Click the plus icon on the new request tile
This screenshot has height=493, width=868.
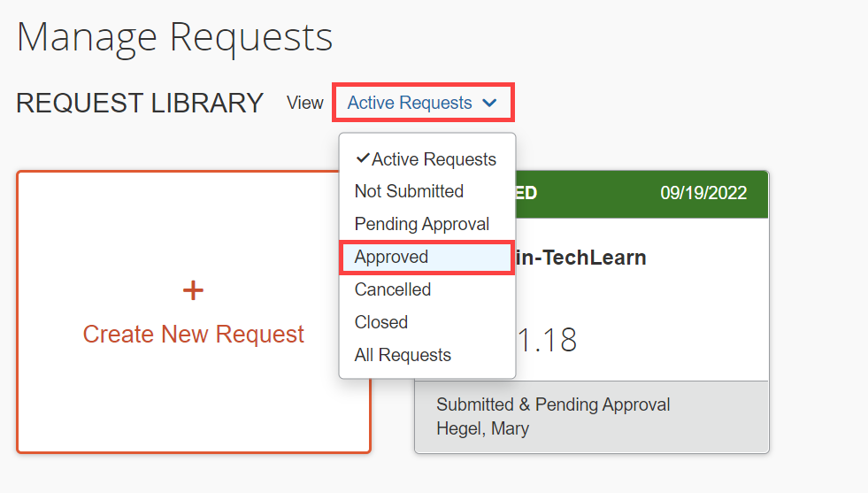pos(193,290)
